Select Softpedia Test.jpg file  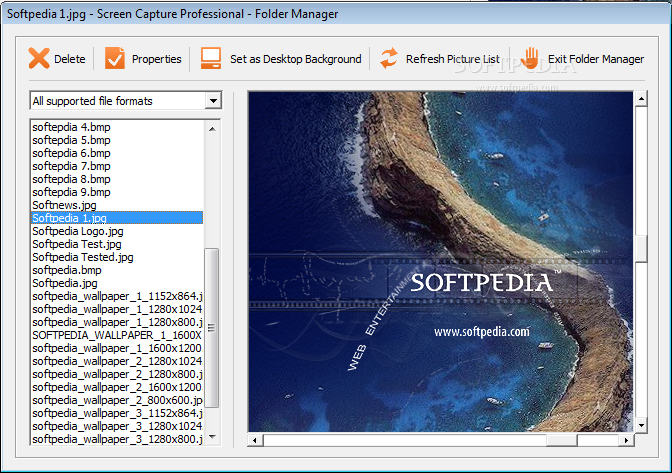click(x=117, y=244)
